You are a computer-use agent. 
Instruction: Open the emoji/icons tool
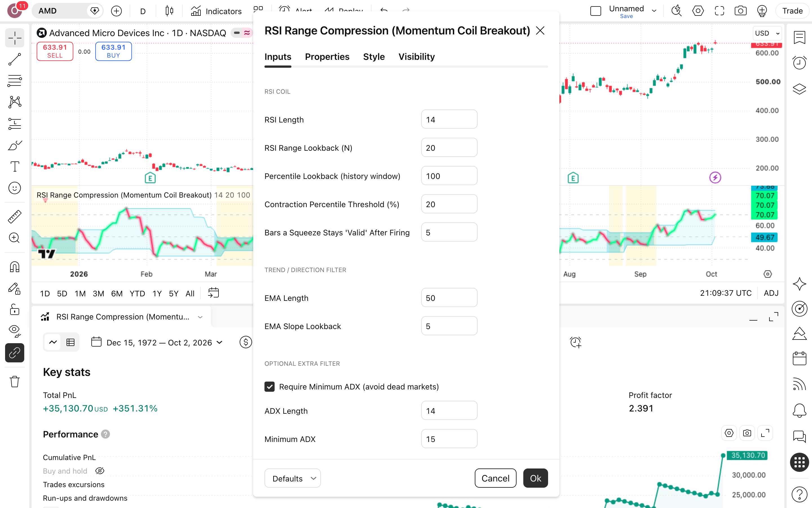14,188
